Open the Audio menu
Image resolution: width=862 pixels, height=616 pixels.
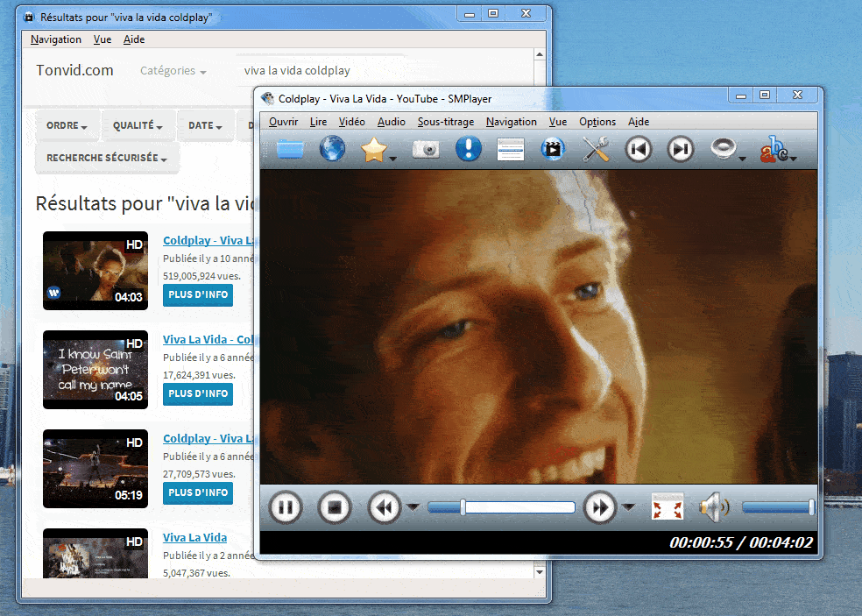click(392, 122)
